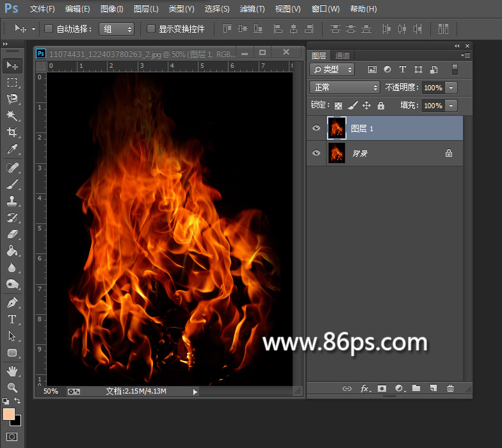
Task: Create new adjustment layer icon
Action: [400, 388]
